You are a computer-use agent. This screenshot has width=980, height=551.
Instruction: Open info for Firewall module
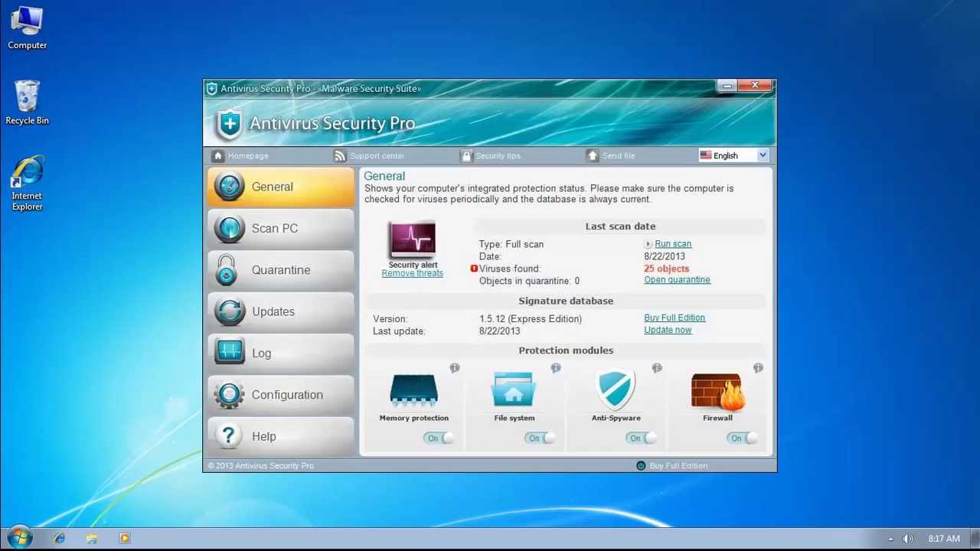coord(758,368)
